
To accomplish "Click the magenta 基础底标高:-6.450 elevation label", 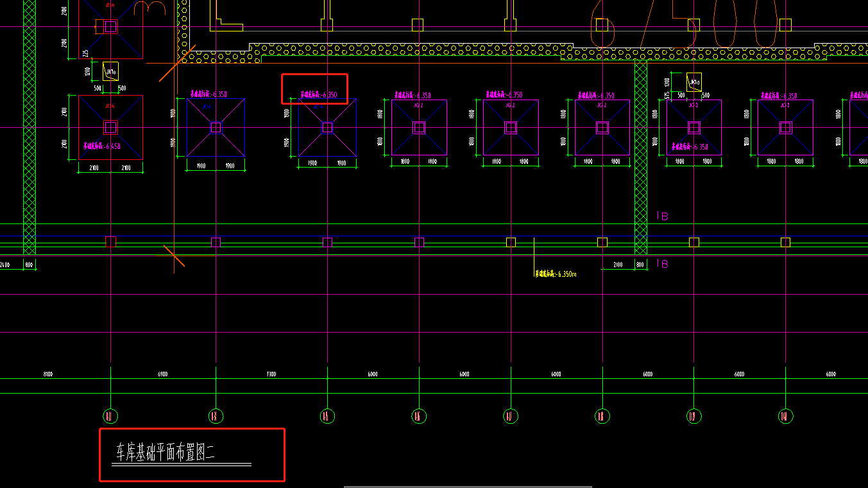I will [101, 146].
